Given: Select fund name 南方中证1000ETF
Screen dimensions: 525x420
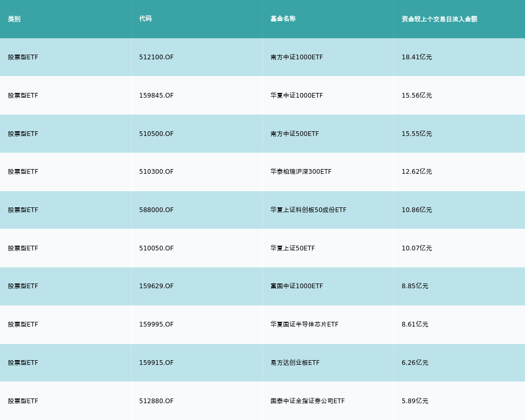Looking at the screenshot, I should (x=297, y=57).
